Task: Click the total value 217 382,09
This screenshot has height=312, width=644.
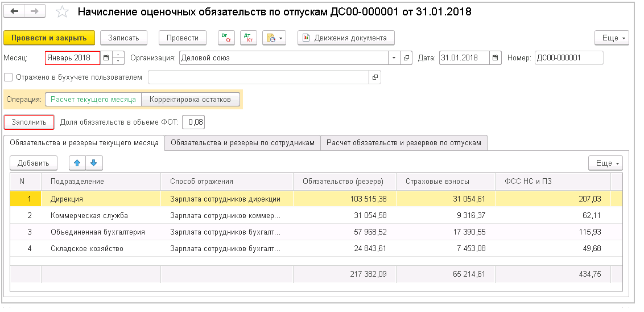Action: pos(368,274)
